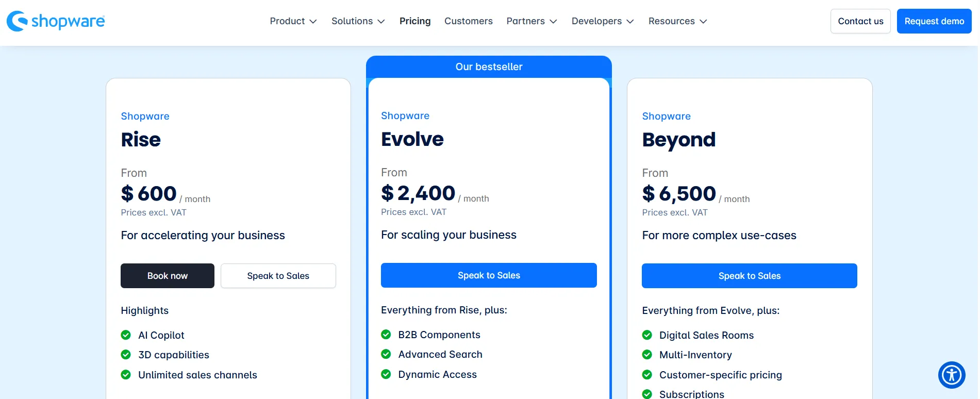Click 'Everything from Evolve, plus:' text
The height and width of the screenshot is (399, 980).
click(x=711, y=310)
